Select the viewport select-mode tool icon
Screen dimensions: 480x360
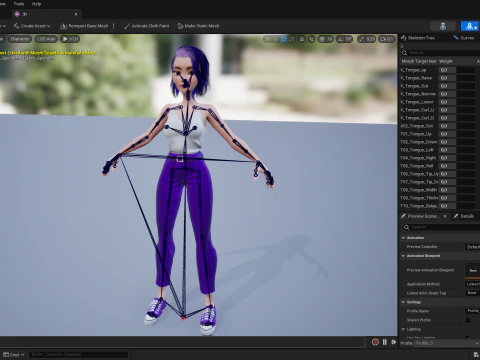point(267,39)
